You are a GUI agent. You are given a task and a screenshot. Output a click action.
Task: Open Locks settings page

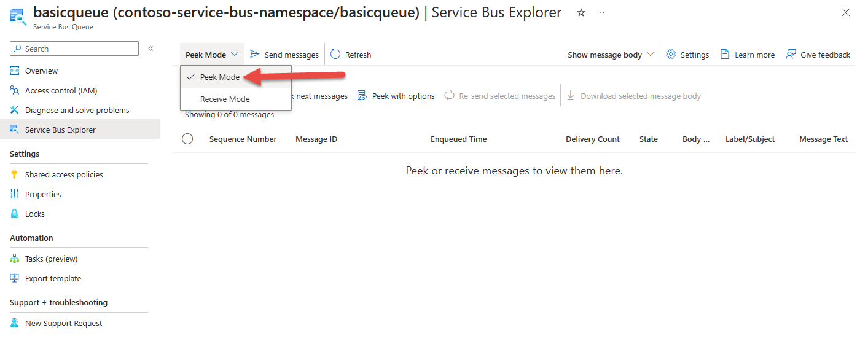[35, 214]
